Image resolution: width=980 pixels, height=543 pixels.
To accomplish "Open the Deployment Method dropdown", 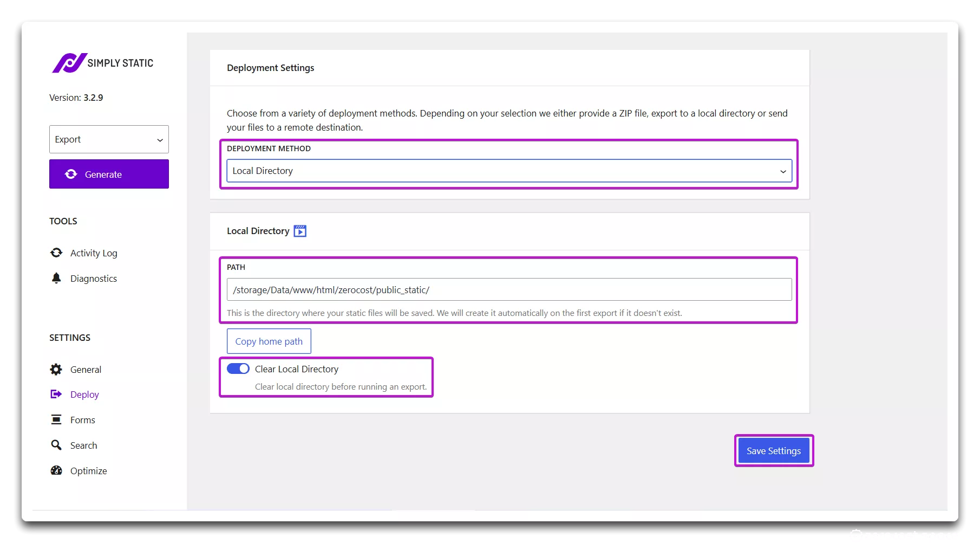I will (509, 171).
